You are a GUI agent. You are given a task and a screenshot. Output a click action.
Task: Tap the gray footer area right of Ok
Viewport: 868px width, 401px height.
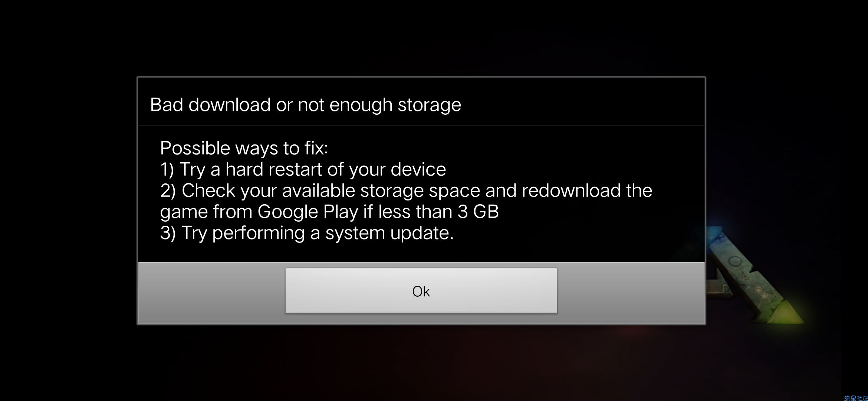[631, 293]
